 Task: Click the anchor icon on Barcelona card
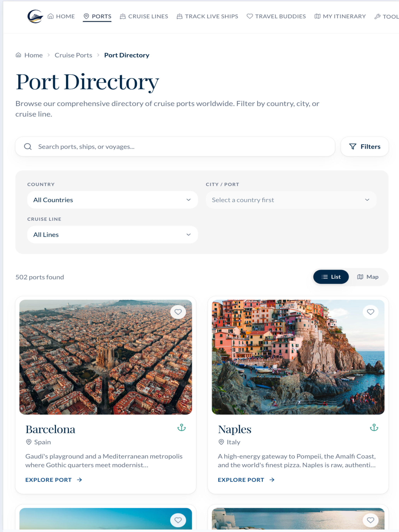182,428
